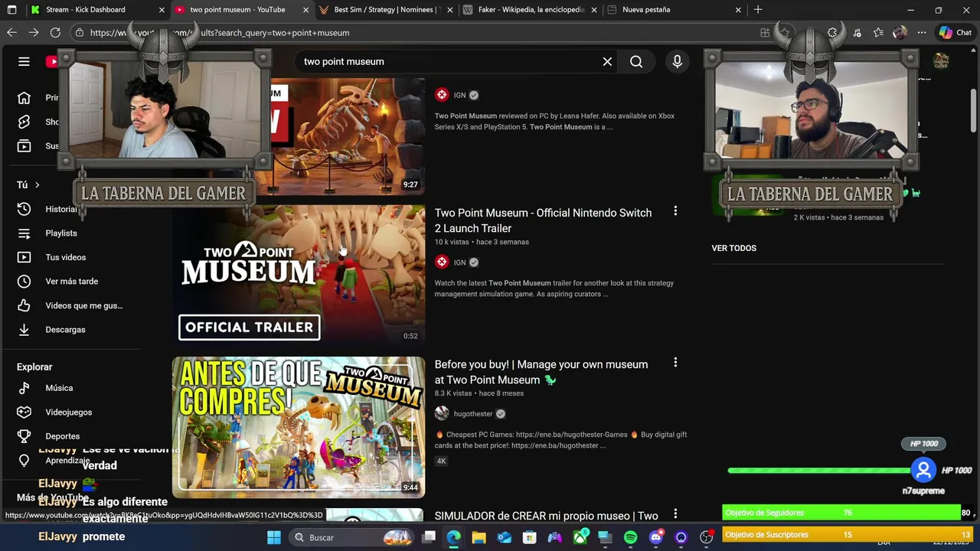This screenshot has width=980, height=551.
Task: Expand the Tú section chevron
Action: click(37, 184)
